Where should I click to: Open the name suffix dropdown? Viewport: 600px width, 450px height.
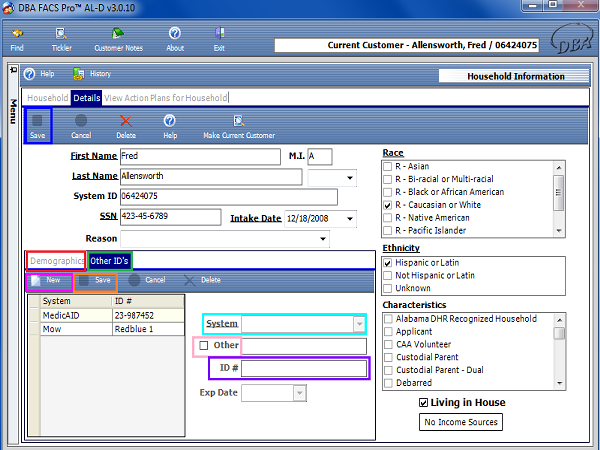tap(349, 178)
